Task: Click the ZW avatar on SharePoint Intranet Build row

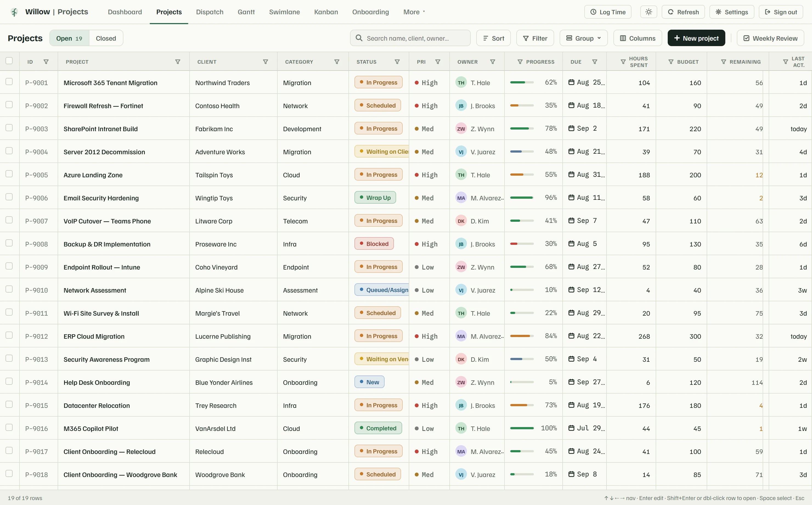Action: click(461, 129)
